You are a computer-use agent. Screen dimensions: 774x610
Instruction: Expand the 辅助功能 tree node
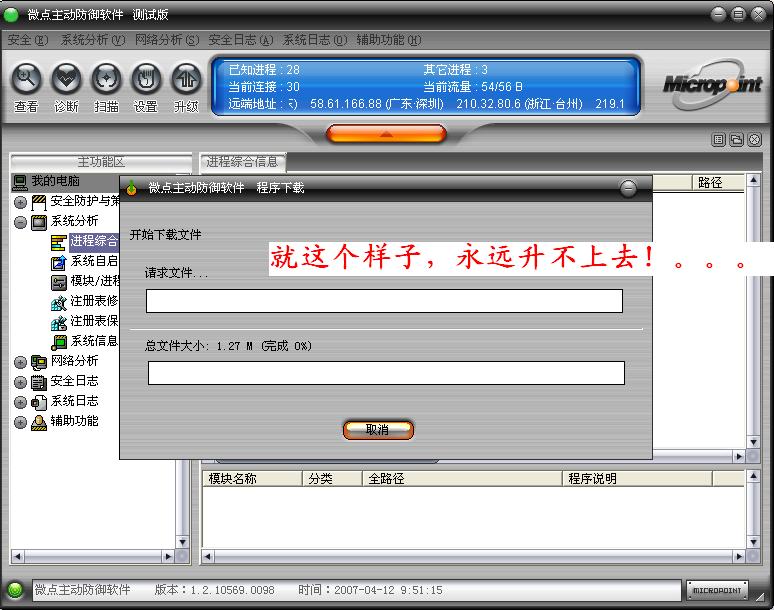(20, 422)
